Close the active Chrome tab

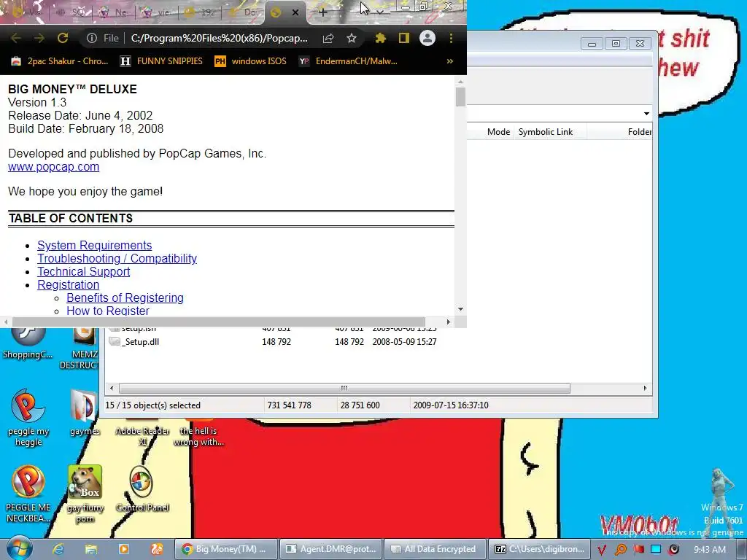click(x=295, y=12)
